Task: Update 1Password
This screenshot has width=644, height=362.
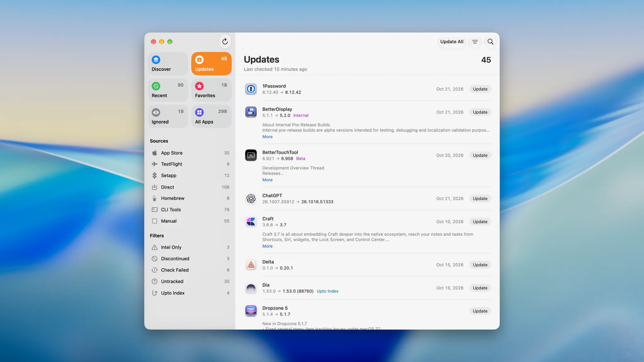Action: (480, 89)
